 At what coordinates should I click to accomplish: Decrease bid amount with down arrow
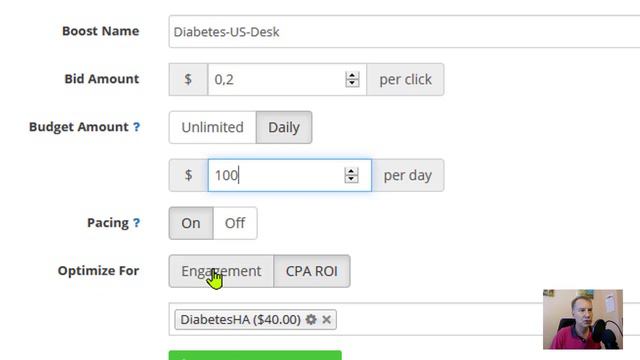click(352, 83)
